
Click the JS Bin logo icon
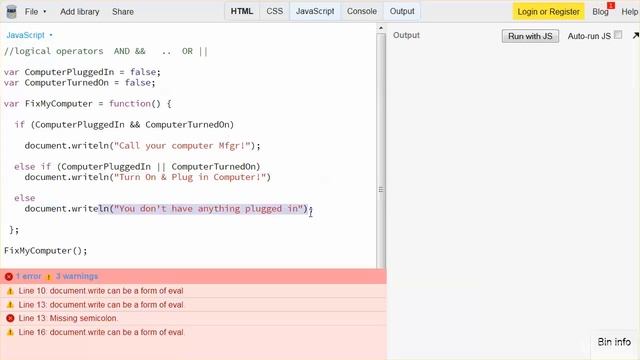point(11,12)
